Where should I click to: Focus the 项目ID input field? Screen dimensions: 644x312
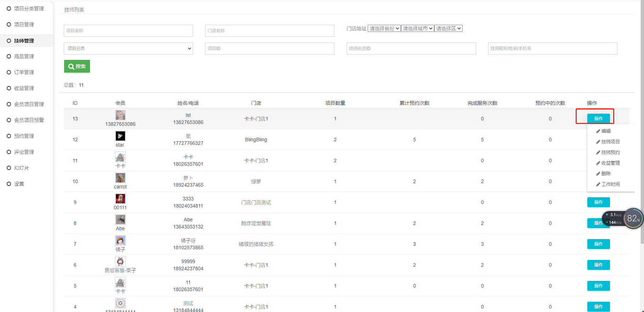coord(270,49)
